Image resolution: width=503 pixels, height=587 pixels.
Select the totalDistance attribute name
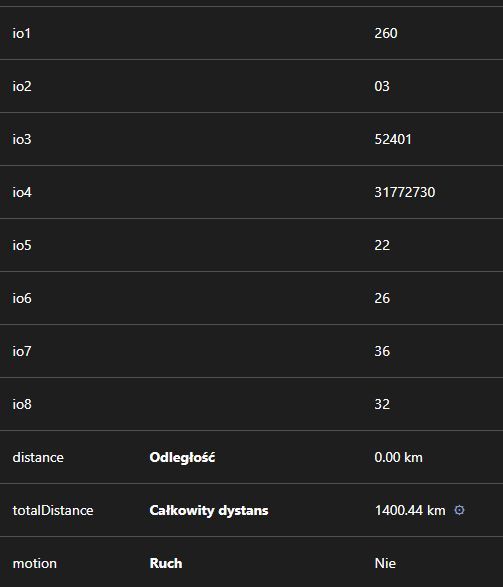pyautogui.click(x=53, y=510)
